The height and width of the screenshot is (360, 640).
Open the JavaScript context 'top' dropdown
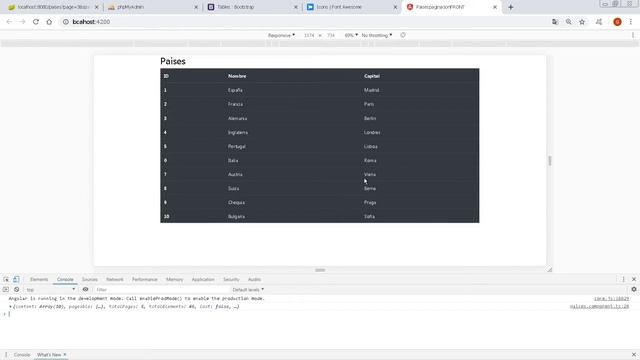click(51, 289)
